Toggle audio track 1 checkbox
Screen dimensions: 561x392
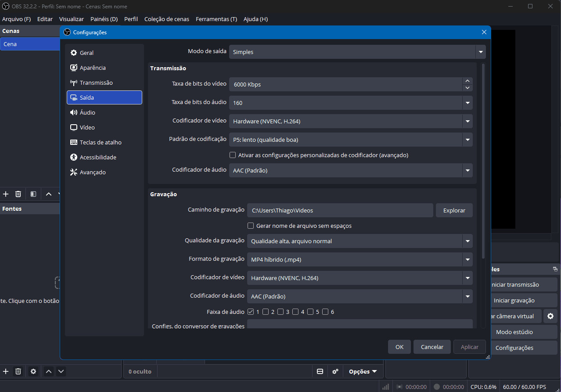[251, 312]
